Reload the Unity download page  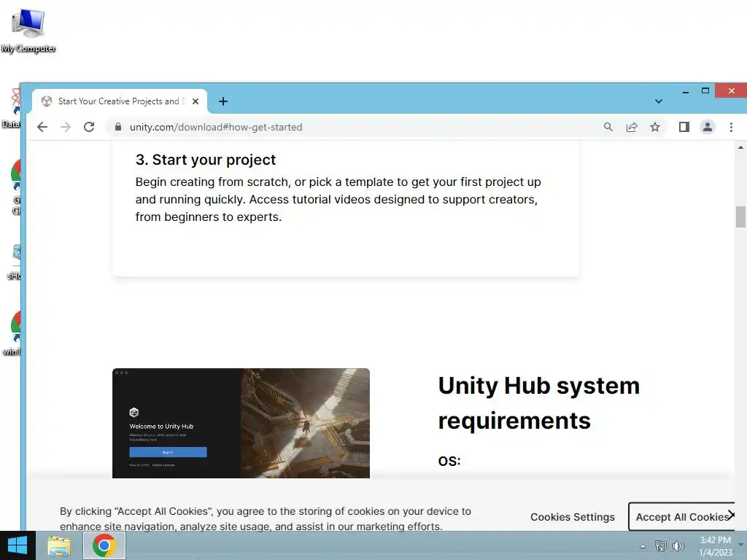89,127
